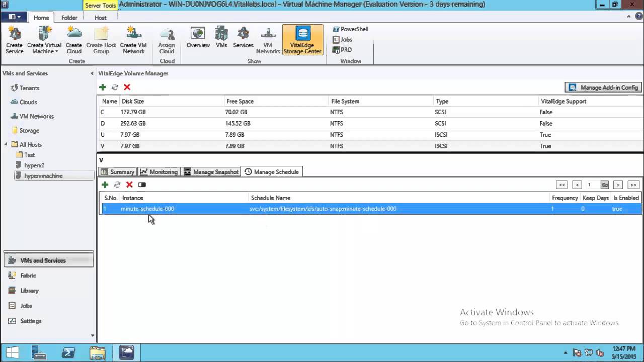Select VM Networks in navigation pane

[x=32, y=116]
